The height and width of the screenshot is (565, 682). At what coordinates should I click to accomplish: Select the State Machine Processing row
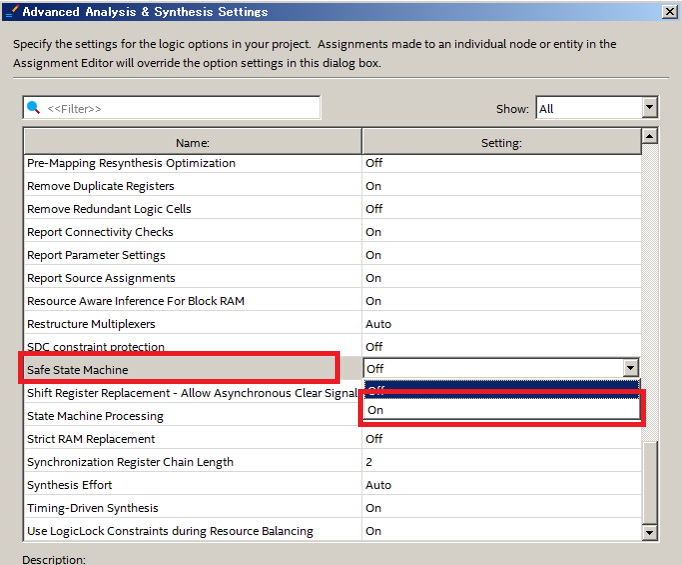(x=193, y=416)
